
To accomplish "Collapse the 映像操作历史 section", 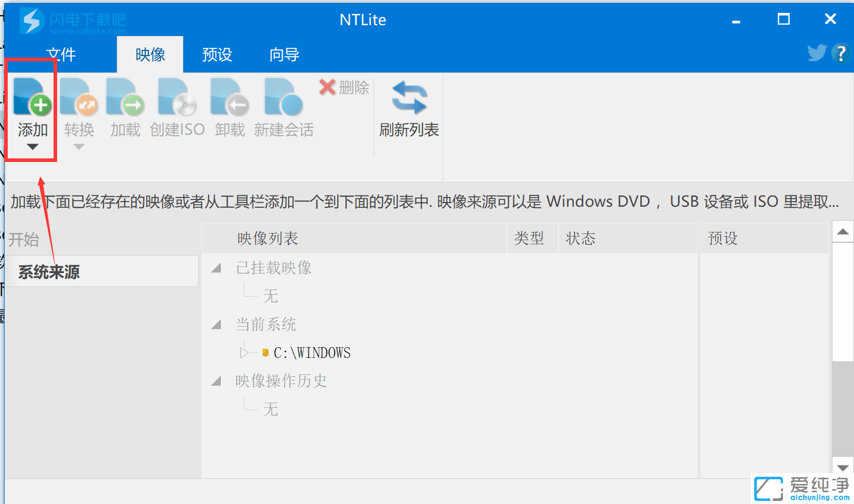I will coord(216,381).
